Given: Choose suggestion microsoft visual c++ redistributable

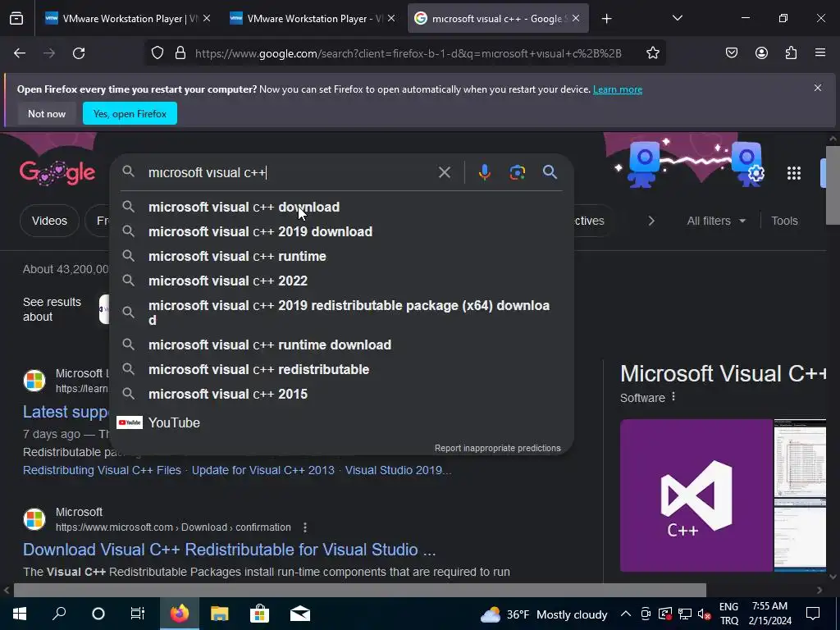Looking at the screenshot, I should (342, 369).
